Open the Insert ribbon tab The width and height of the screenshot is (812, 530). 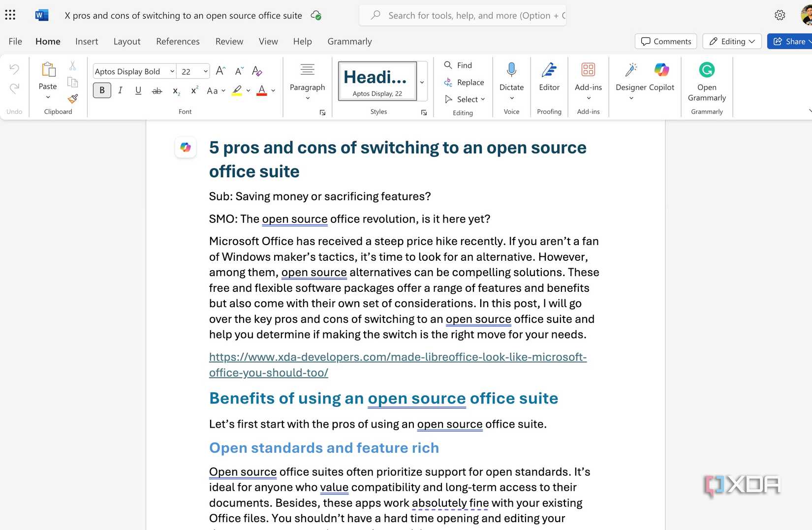87,41
